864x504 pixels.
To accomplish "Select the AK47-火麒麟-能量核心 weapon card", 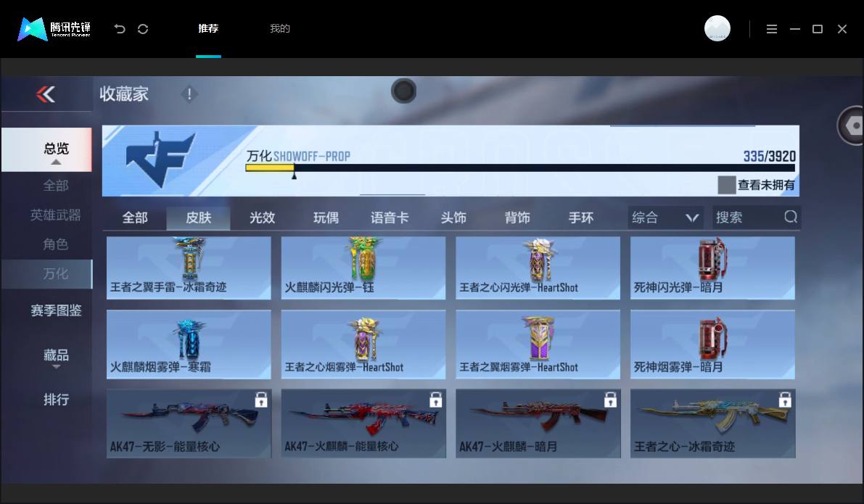I will [x=363, y=424].
